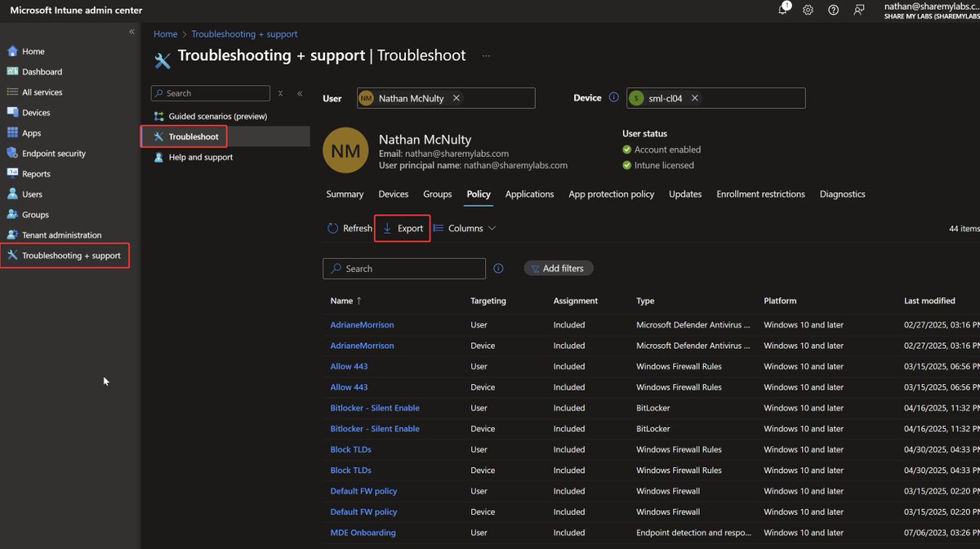Remove Nathan McNulty from the User field
Screen dimensions: 980x549
pos(457,98)
